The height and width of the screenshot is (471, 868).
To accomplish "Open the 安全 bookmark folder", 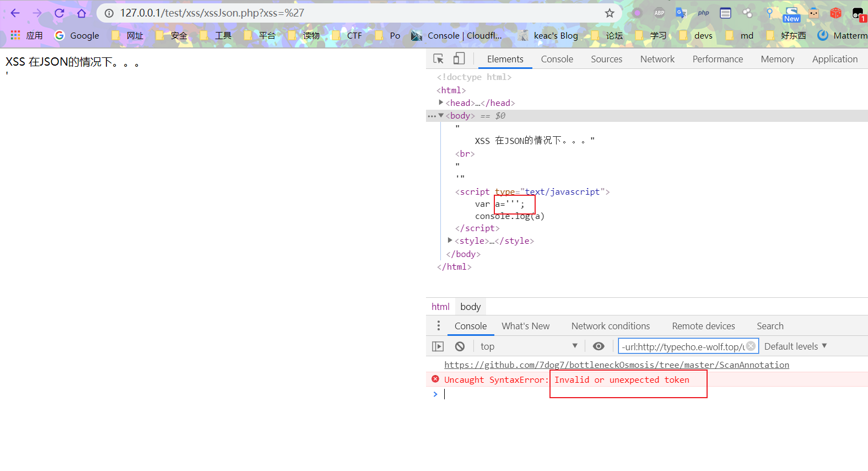I will point(171,35).
